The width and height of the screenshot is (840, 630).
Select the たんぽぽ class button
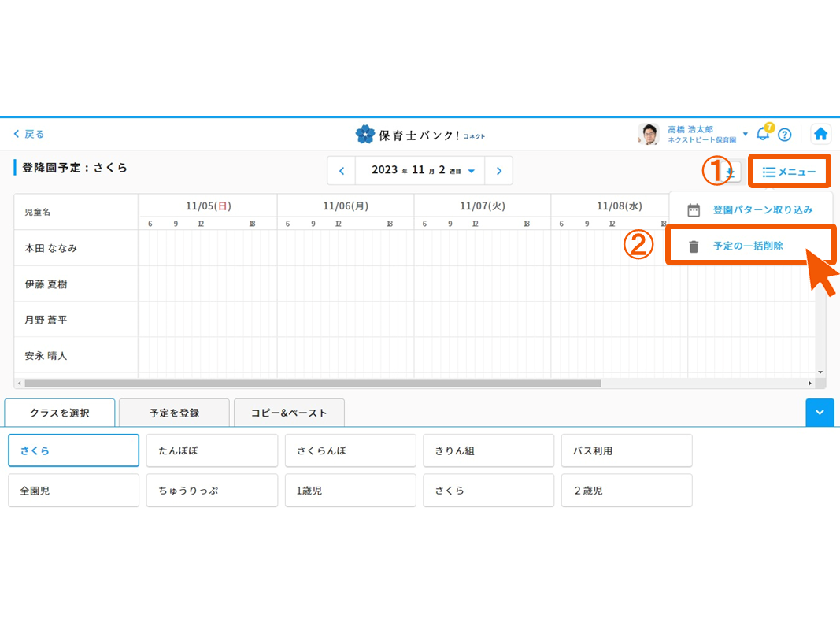[212, 450]
